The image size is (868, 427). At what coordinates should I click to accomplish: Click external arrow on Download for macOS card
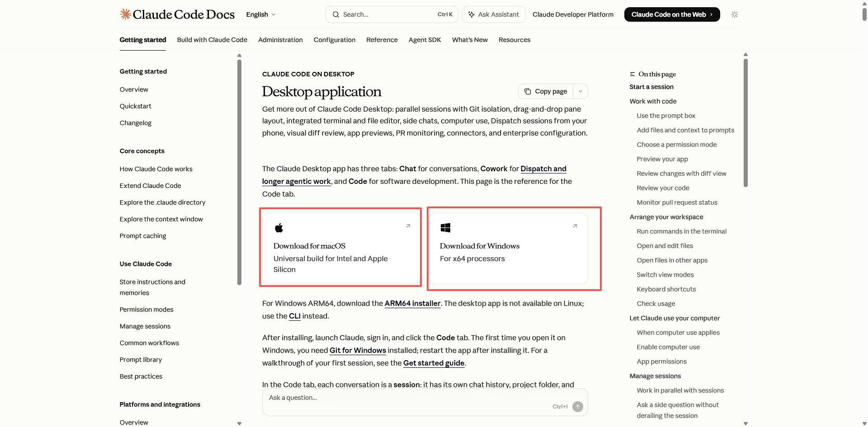[x=408, y=226]
